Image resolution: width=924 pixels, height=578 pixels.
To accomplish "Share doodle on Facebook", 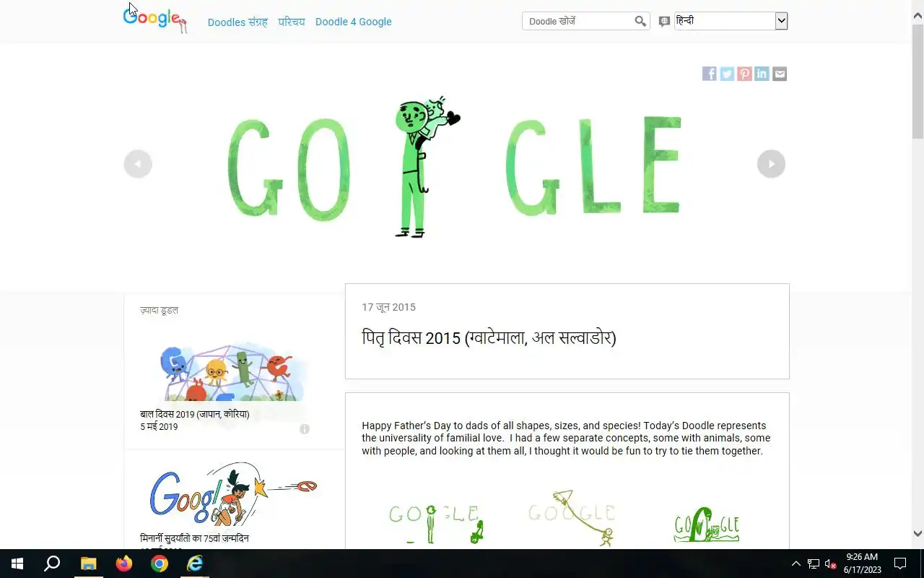I will pyautogui.click(x=710, y=74).
